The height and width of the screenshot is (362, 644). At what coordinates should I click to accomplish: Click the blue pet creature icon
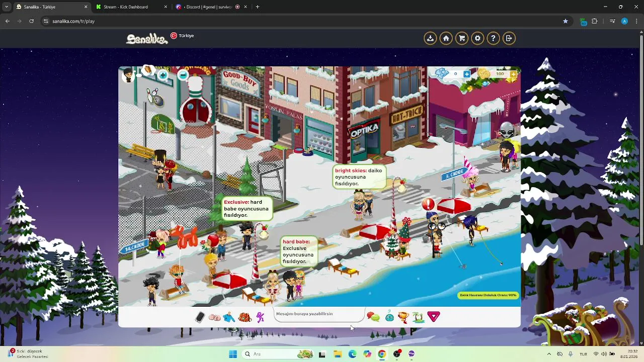click(389, 317)
